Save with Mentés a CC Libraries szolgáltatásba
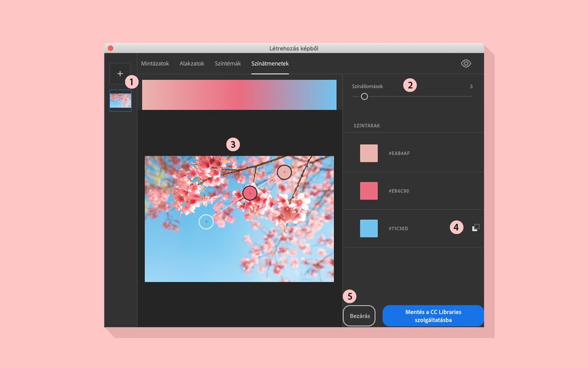Viewport: 588px width, 368px height. point(433,316)
